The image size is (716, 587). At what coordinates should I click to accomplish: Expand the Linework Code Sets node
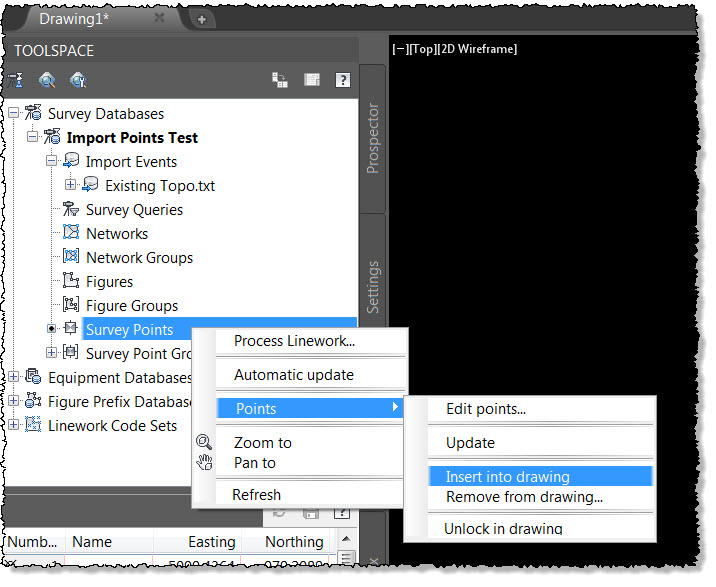coord(14,424)
